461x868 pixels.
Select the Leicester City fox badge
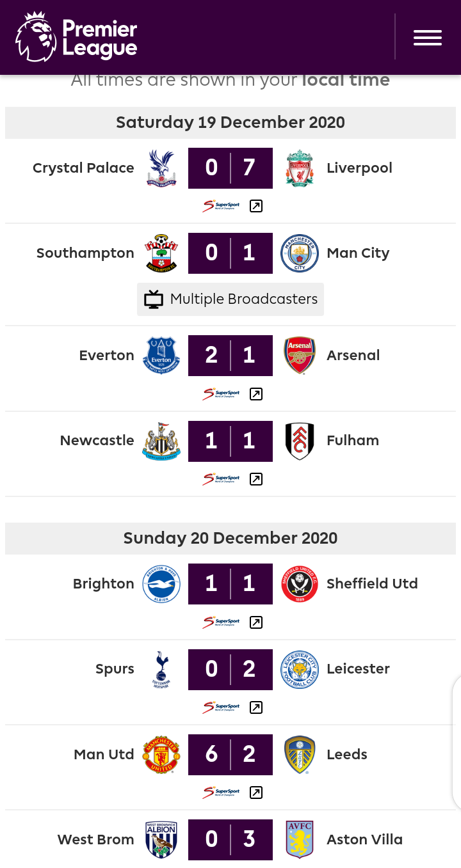pos(300,669)
